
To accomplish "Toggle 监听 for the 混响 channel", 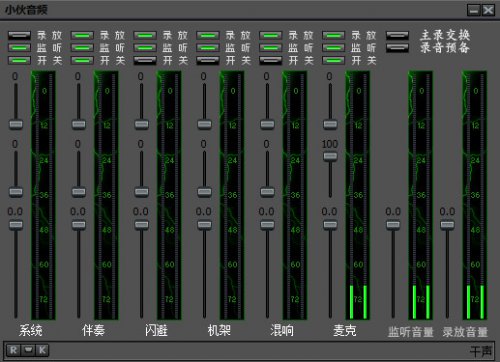I will [271, 48].
